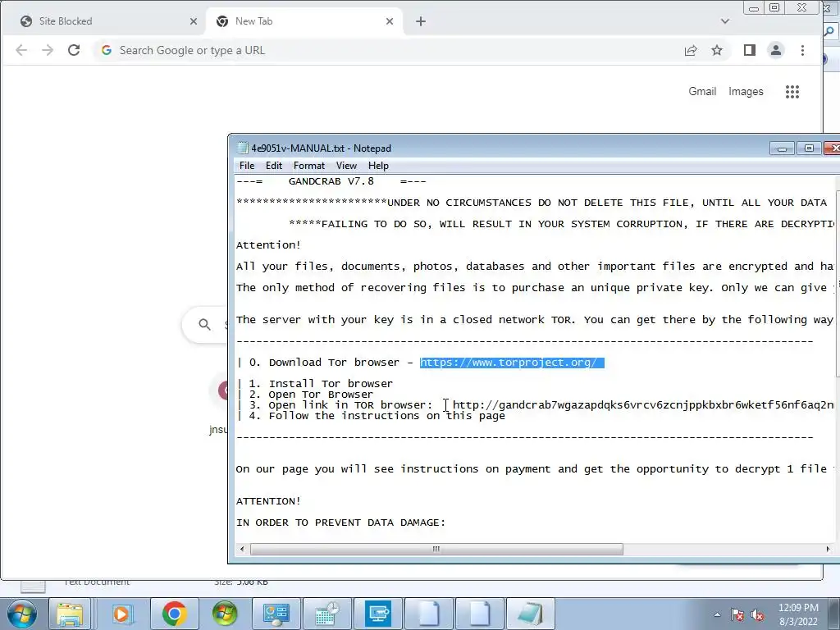Click highlighted torproject.org URL text

pyautogui.click(x=512, y=363)
